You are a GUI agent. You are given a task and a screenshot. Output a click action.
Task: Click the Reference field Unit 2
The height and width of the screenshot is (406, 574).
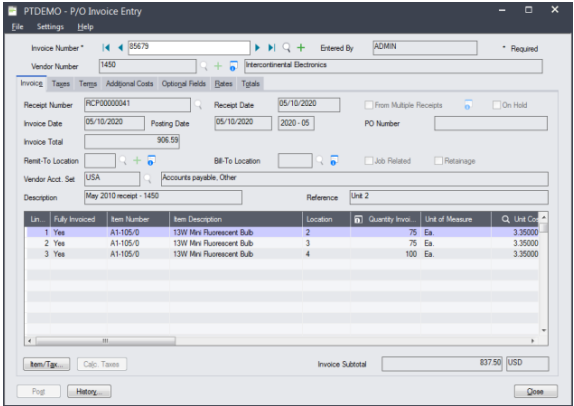tap(449, 197)
